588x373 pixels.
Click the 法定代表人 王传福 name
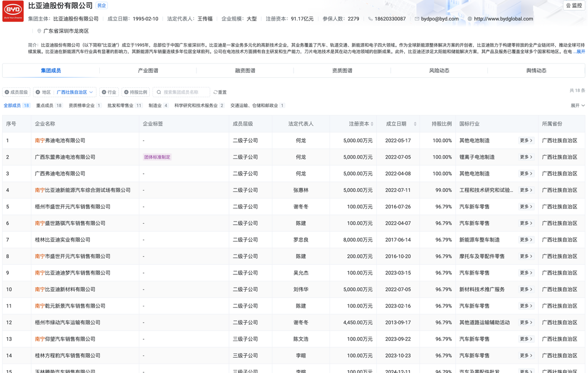[205, 19]
